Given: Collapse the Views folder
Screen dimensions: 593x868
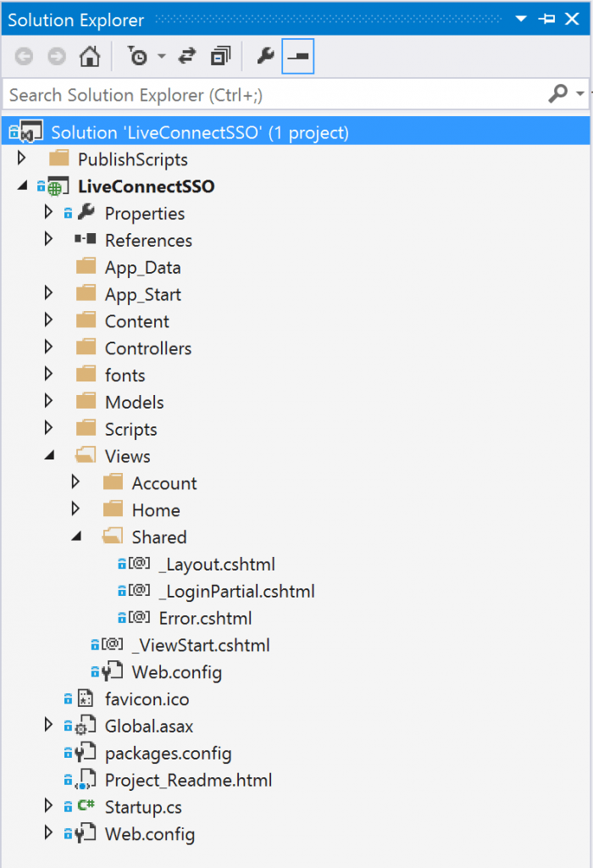Looking at the screenshot, I should pyautogui.click(x=49, y=455).
